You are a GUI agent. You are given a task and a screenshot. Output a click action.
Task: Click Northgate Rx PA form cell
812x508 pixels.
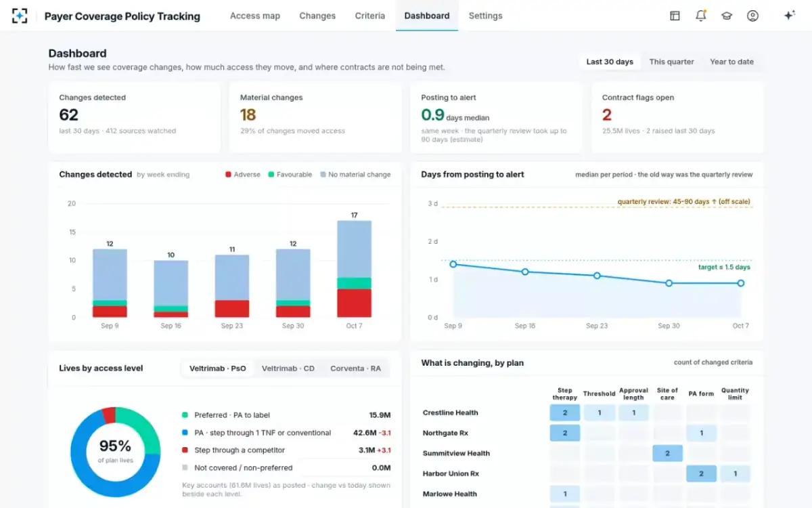point(702,433)
